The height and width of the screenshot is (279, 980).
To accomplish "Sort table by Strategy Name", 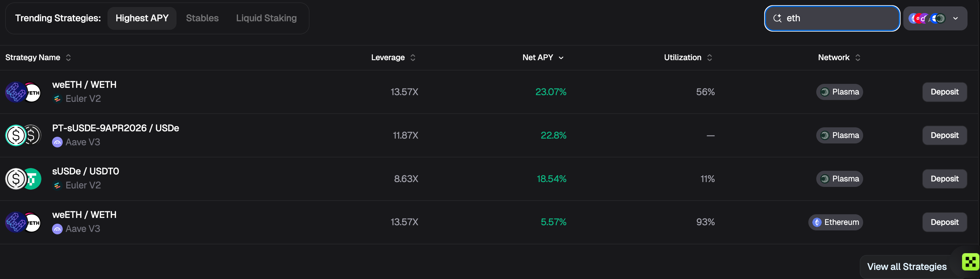I will point(38,57).
